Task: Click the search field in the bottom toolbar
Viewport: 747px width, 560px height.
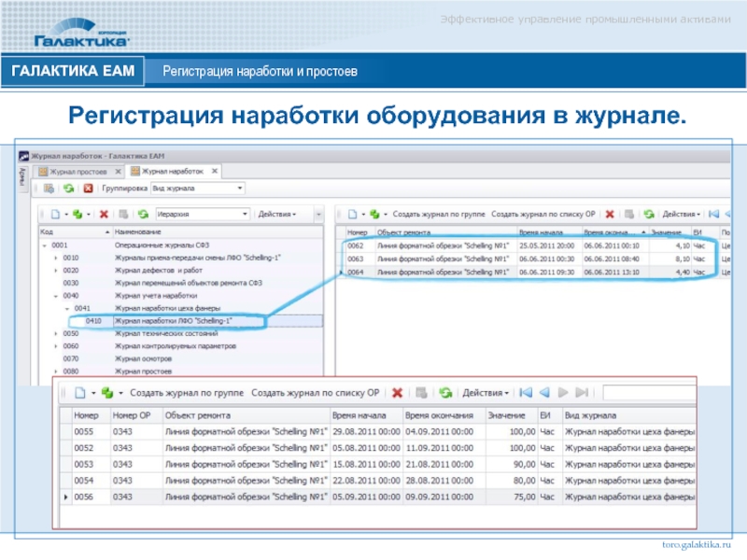Action: pyautogui.click(x=649, y=393)
